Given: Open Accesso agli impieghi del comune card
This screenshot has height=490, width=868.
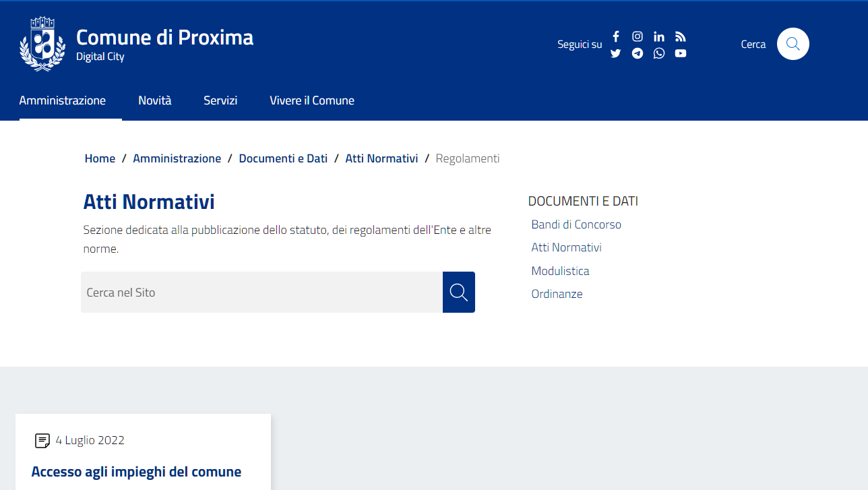Looking at the screenshot, I should [136, 471].
